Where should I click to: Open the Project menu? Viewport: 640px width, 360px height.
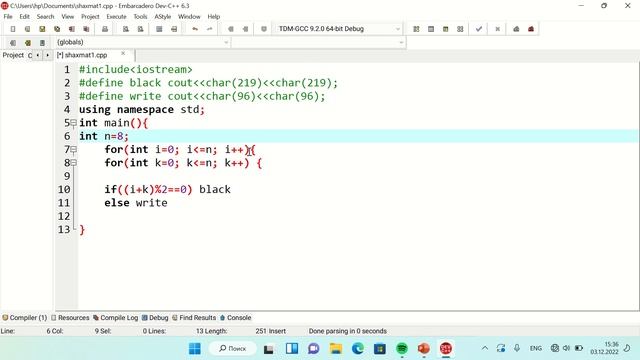coord(90,17)
